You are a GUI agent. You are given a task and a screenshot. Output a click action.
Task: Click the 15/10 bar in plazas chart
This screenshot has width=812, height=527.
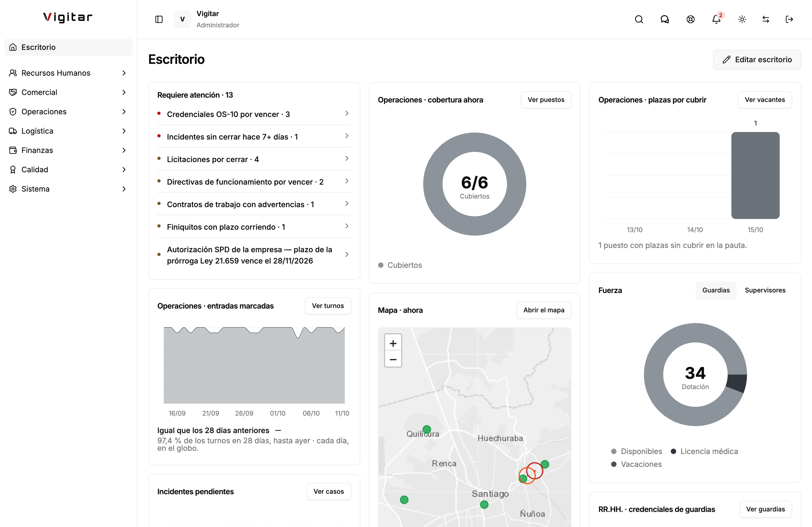click(x=755, y=175)
